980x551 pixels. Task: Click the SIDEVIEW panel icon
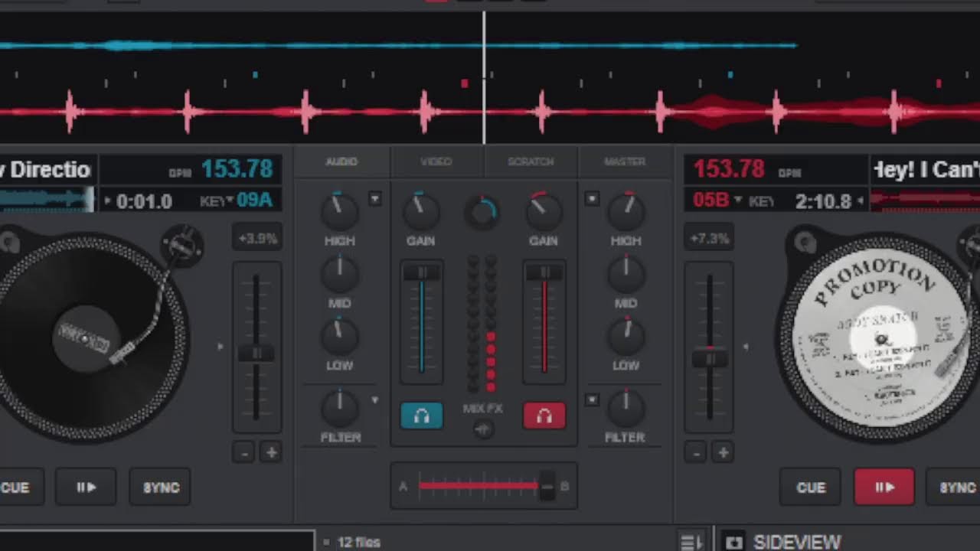(x=733, y=542)
